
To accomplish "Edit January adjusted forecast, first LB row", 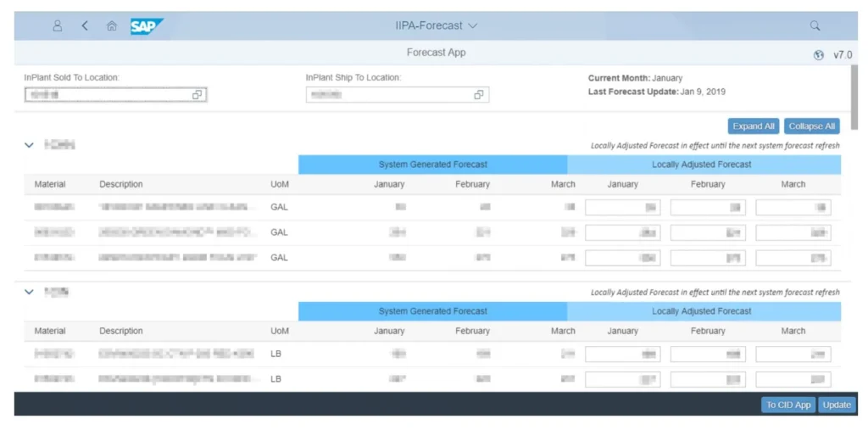I will pyautogui.click(x=623, y=354).
